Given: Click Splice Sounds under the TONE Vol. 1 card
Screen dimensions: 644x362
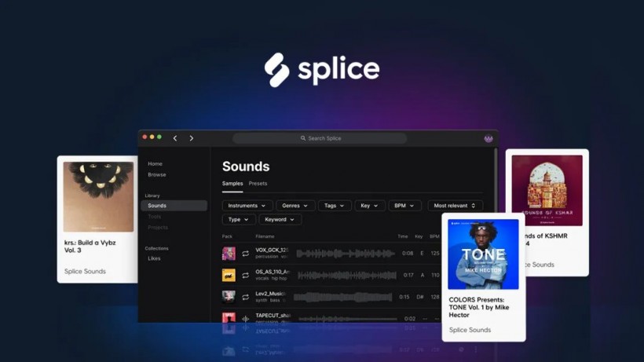Looking at the screenshot, I should pyautogui.click(x=470, y=330).
